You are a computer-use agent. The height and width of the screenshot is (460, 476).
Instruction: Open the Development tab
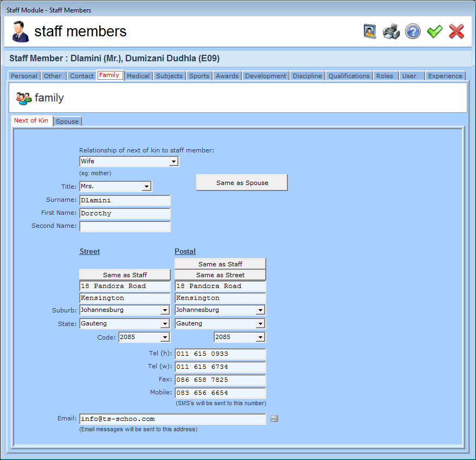click(x=266, y=76)
